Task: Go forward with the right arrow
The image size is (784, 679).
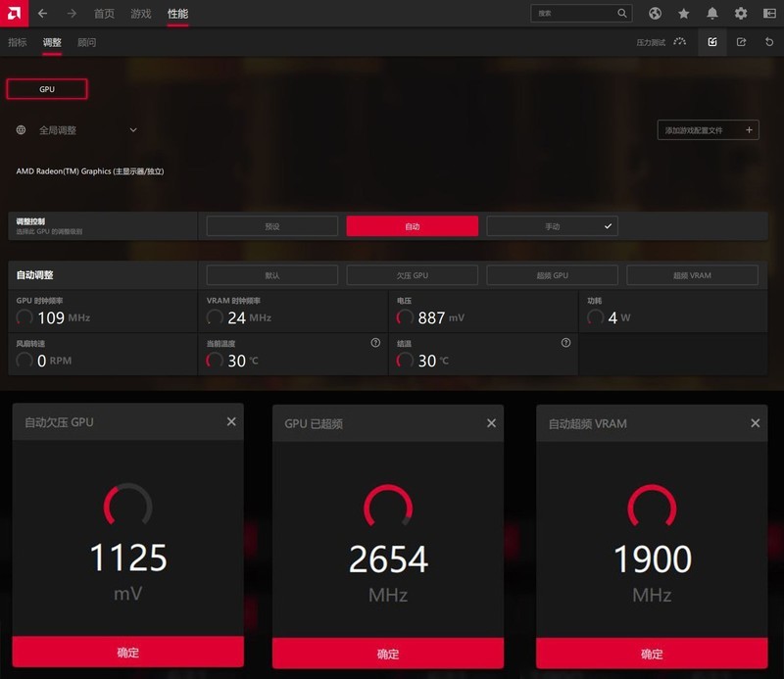Action: [72, 14]
